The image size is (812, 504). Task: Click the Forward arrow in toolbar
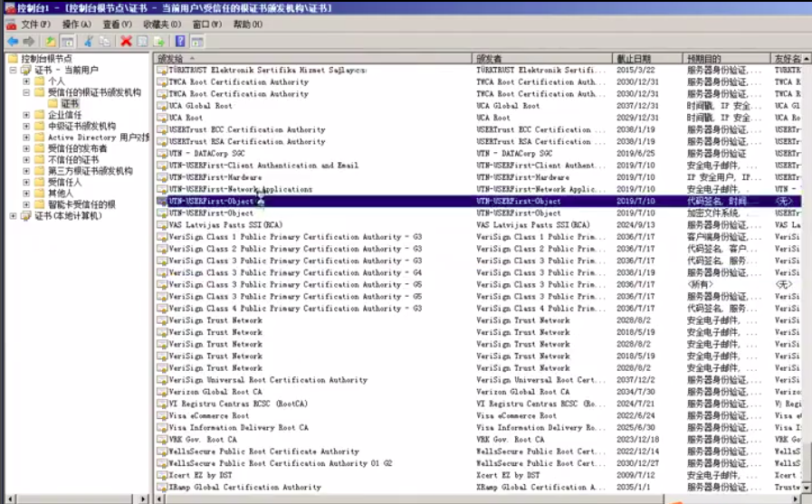29,42
